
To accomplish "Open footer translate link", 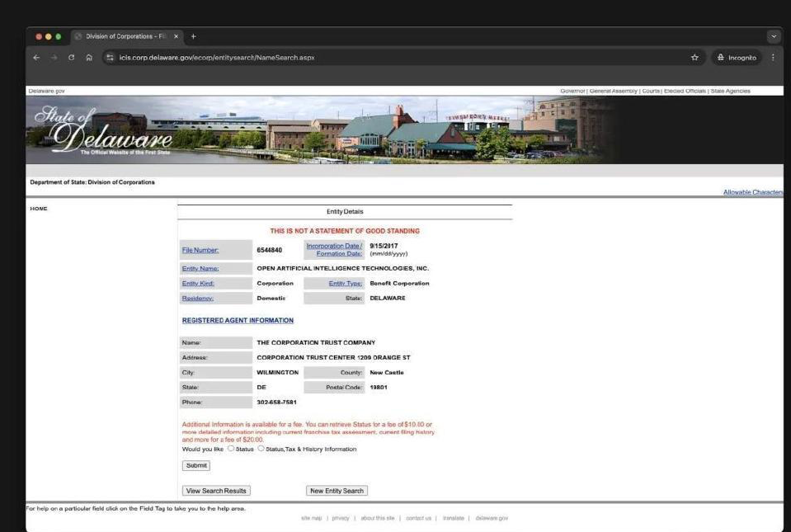I will (454, 518).
